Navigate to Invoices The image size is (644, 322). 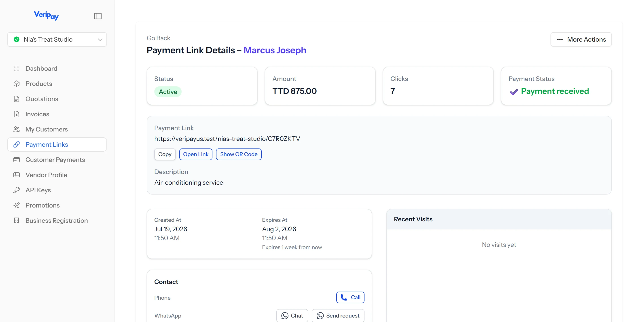[x=57, y=114]
